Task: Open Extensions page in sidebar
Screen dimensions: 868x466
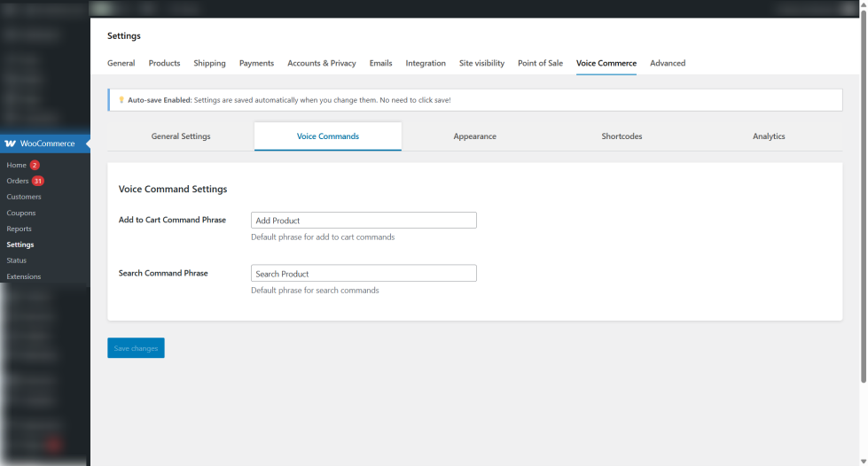Action: [x=24, y=276]
